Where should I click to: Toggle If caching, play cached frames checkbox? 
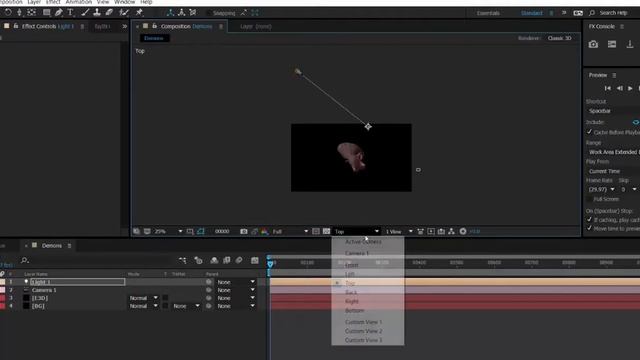point(589,220)
